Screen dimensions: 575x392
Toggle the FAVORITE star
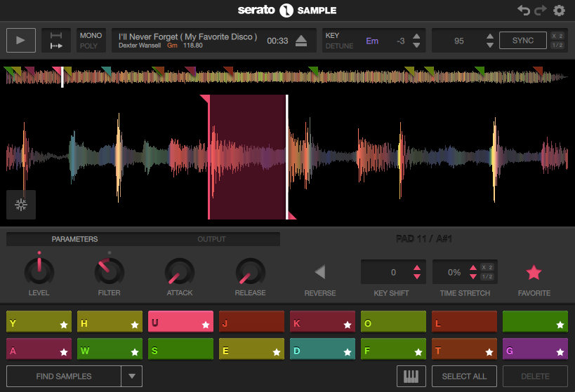coord(534,273)
